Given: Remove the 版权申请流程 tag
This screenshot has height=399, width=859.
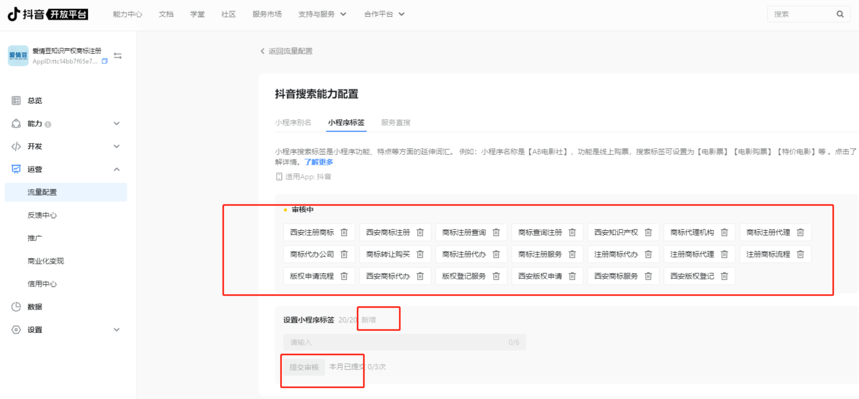Looking at the screenshot, I should point(344,276).
